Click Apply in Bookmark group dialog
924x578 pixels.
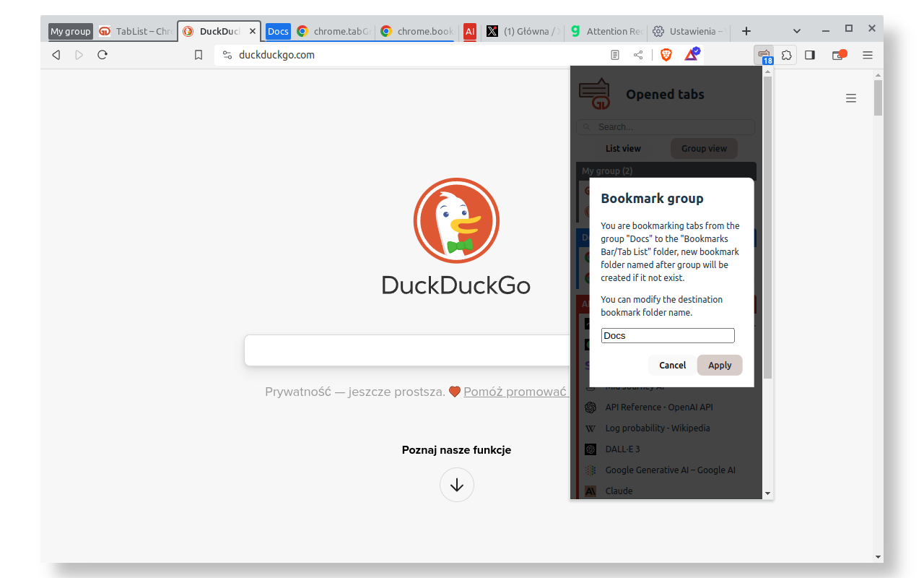pyautogui.click(x=720, y=365)
